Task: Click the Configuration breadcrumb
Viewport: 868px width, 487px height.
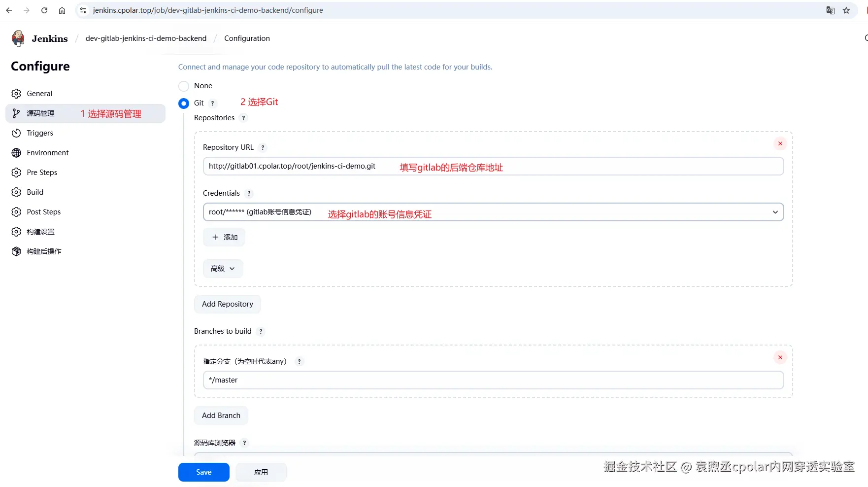Action: [247, 38]
